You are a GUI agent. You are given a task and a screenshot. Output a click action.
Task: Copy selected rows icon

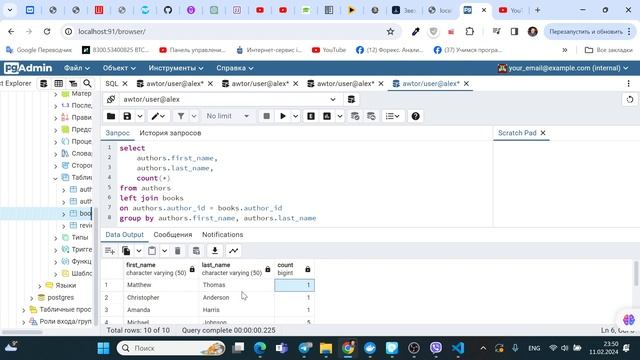[126, 251]
